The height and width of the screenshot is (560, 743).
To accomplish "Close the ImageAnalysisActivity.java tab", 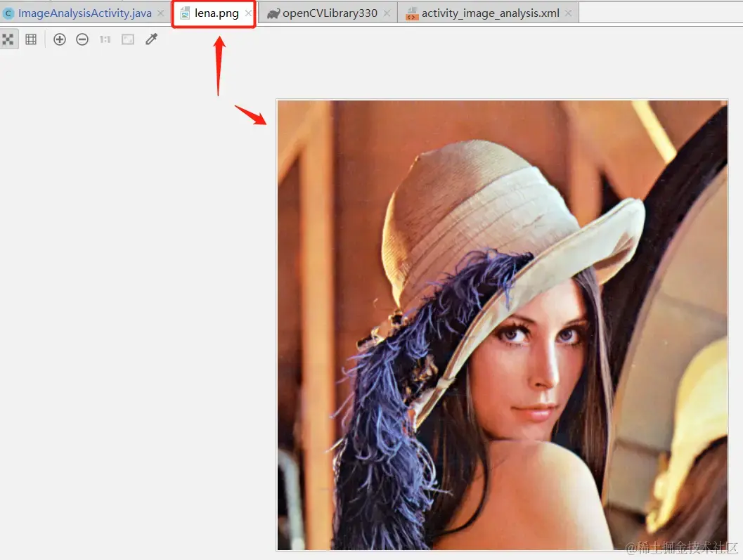I will coord(161,13).
